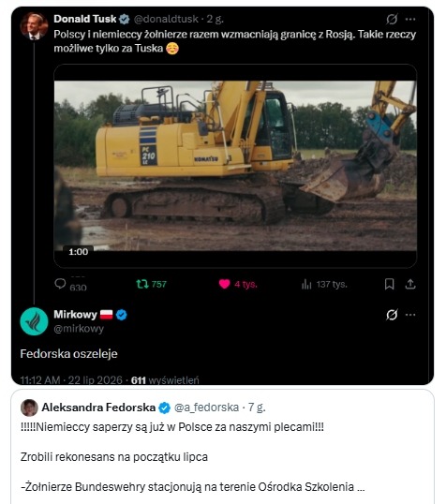Open the @mirkowy handle link
This screenshot has width=446, height=504.
tap(79, 329)
